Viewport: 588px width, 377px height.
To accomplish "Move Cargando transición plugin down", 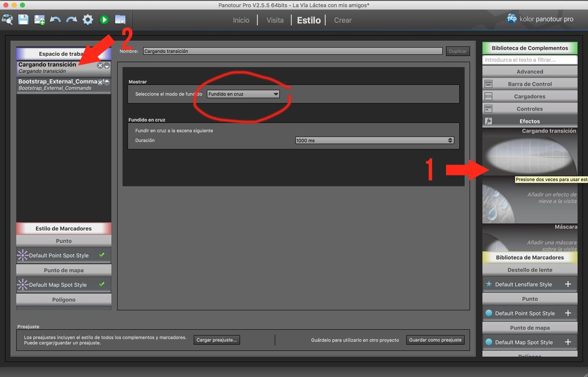I will [x=107, y=66].
